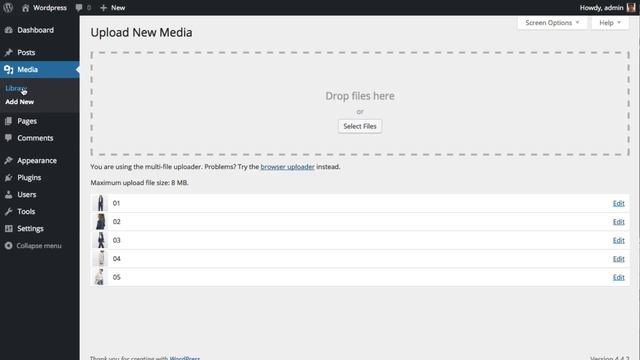Open the comments bubble in admin bar
Screen dimensions: 640x360
(79, 8)
